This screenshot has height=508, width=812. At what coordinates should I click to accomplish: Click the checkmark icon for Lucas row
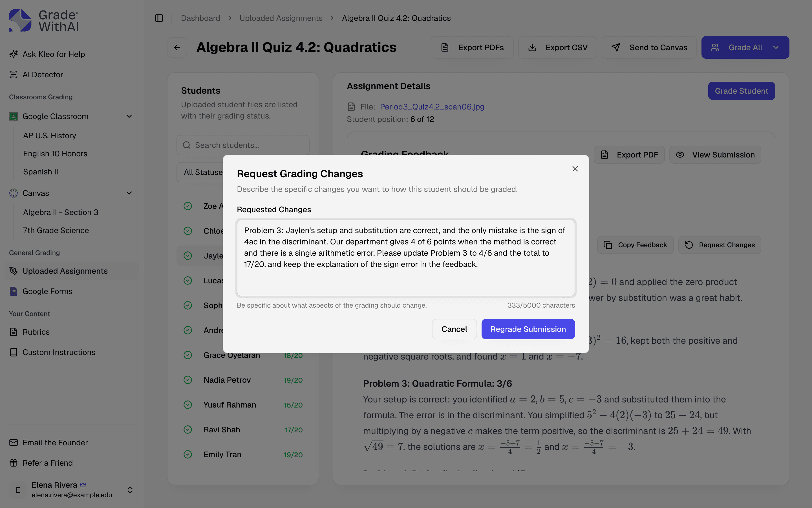coord(188,281)
